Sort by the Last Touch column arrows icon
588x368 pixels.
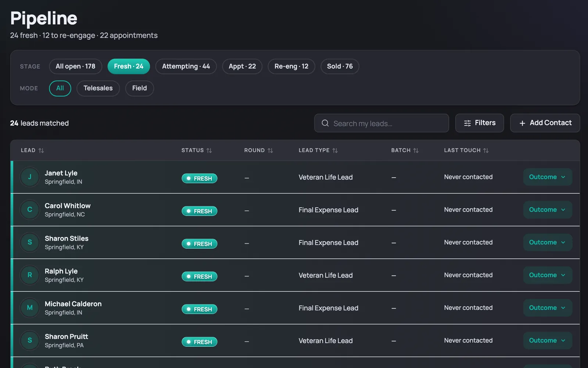[486, 151]
